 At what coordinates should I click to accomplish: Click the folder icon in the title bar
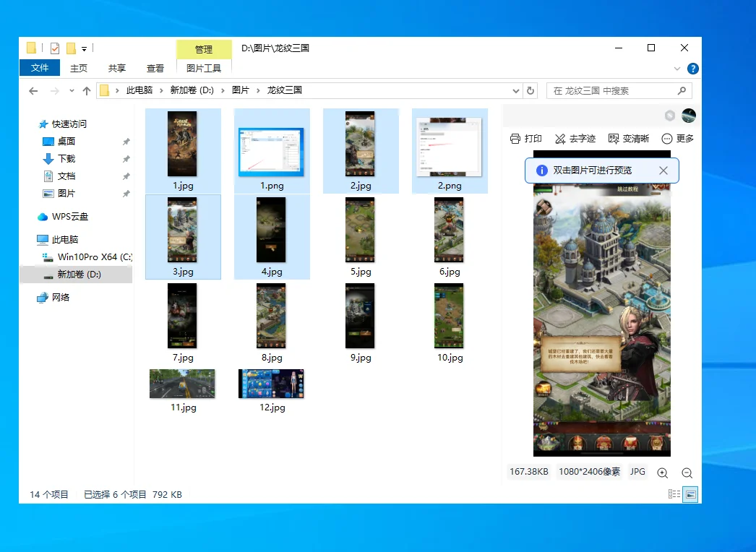[x=31, y=48]
